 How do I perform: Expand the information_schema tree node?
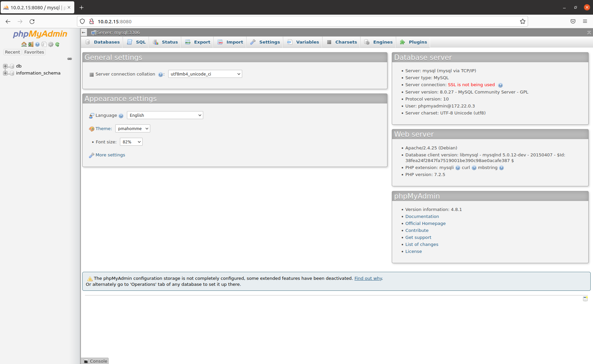pos(5,73)
